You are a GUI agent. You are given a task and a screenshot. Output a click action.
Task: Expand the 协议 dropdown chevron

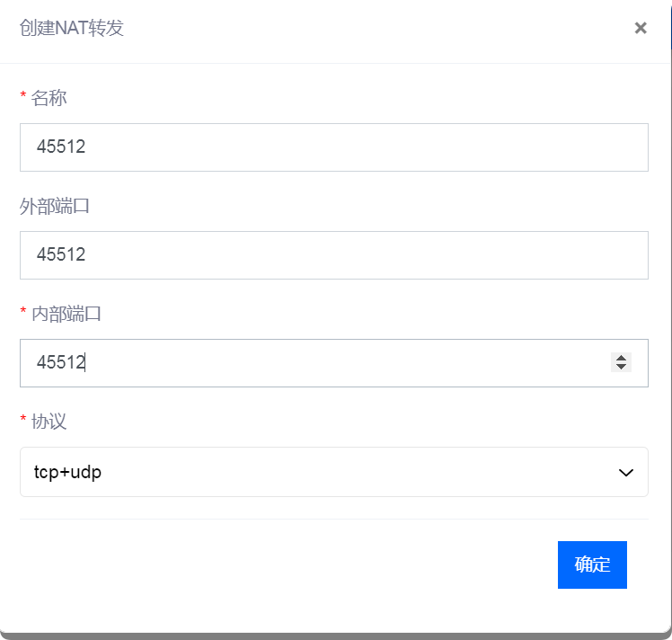625,473
